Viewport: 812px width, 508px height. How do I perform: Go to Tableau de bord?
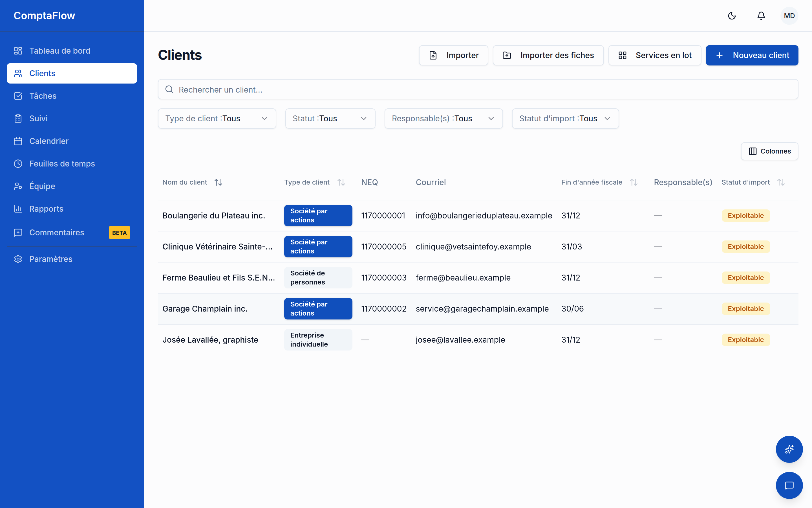click(x=72, y=51)
